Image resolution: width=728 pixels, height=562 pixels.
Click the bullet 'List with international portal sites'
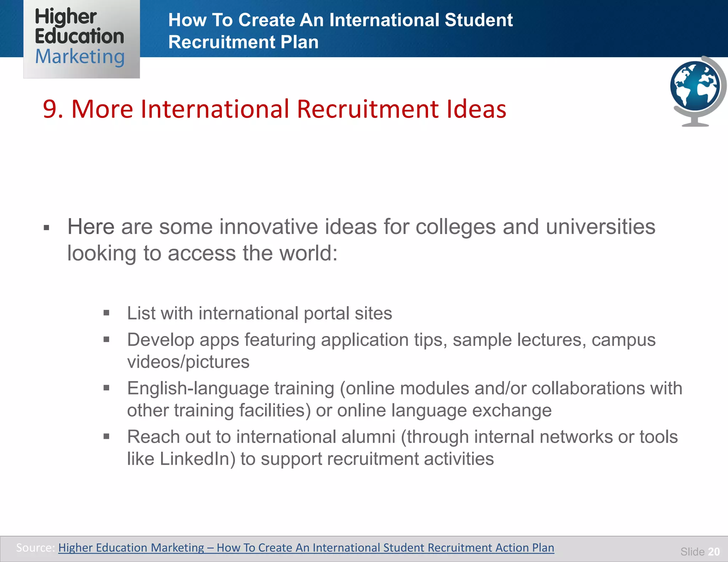(259, 313)
